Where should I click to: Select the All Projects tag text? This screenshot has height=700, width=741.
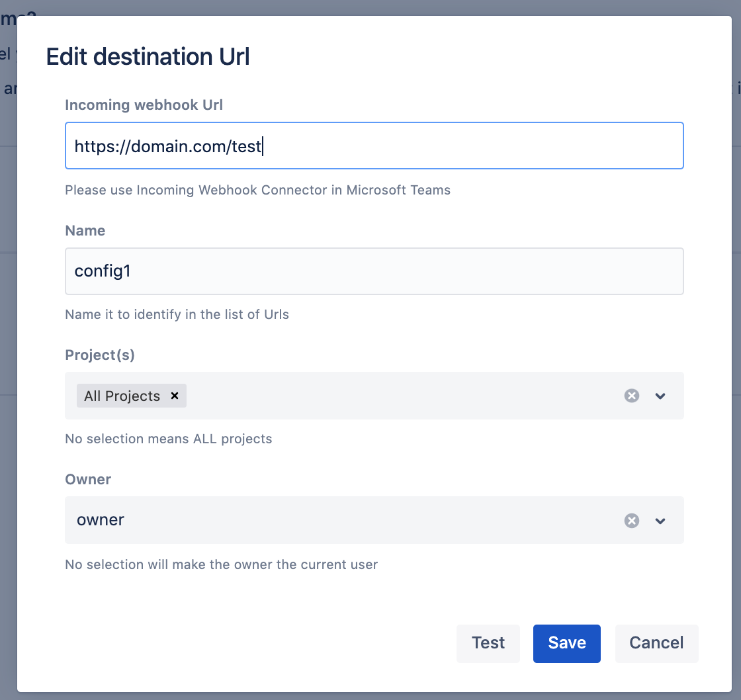tap(122, 396)
